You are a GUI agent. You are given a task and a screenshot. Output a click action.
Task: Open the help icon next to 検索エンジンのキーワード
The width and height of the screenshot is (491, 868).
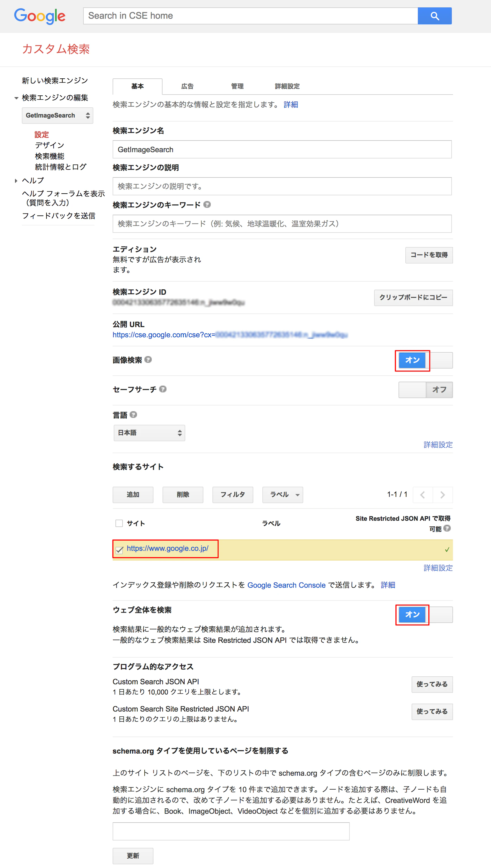click(x=207, y=204)
